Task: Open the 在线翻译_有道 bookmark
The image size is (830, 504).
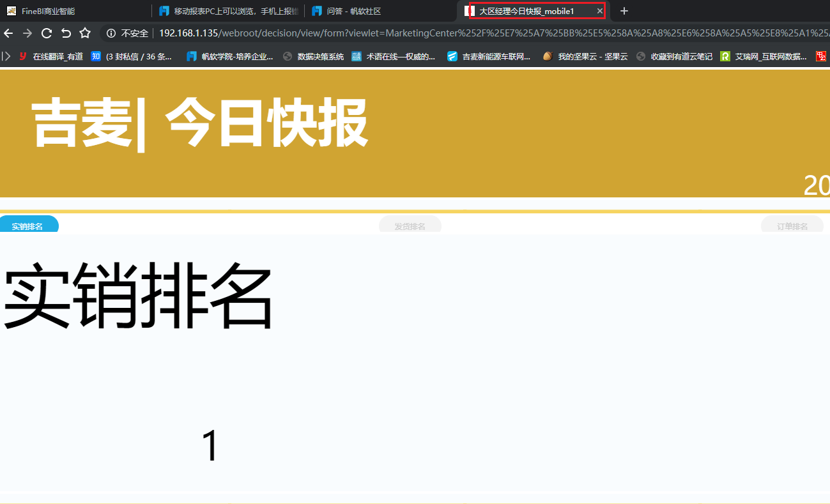Action: 51,56
